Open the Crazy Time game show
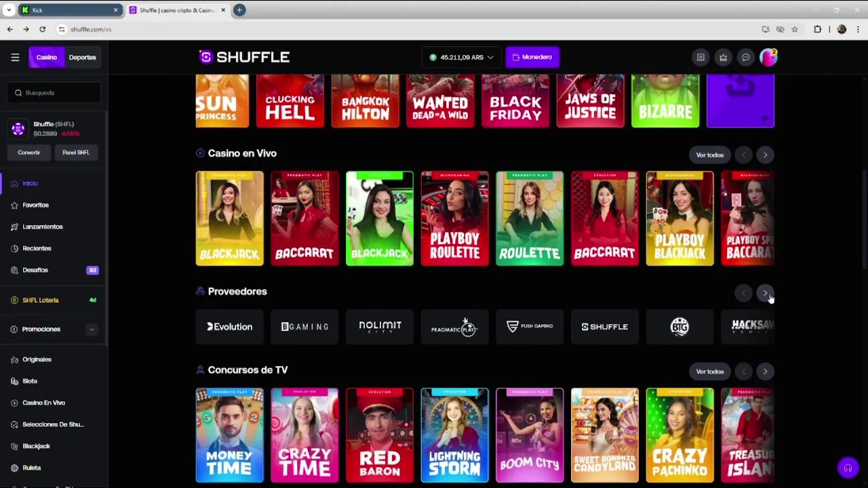Image resolution: width=868 pixels, height=488 pixels. (304, 435)
